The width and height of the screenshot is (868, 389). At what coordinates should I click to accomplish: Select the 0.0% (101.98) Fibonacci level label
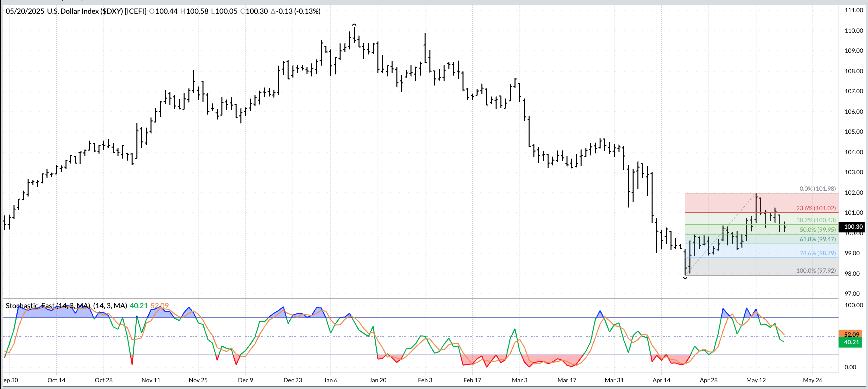[x=817, y=189]
